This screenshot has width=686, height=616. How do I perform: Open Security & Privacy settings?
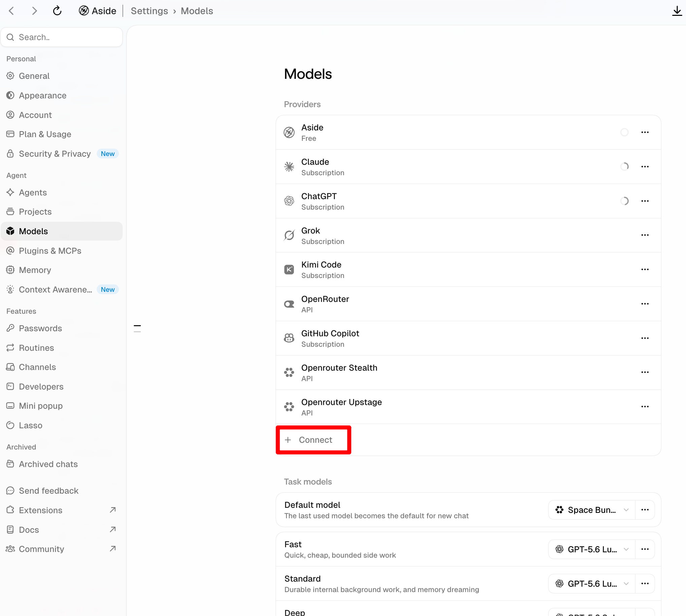click(62, 154)
